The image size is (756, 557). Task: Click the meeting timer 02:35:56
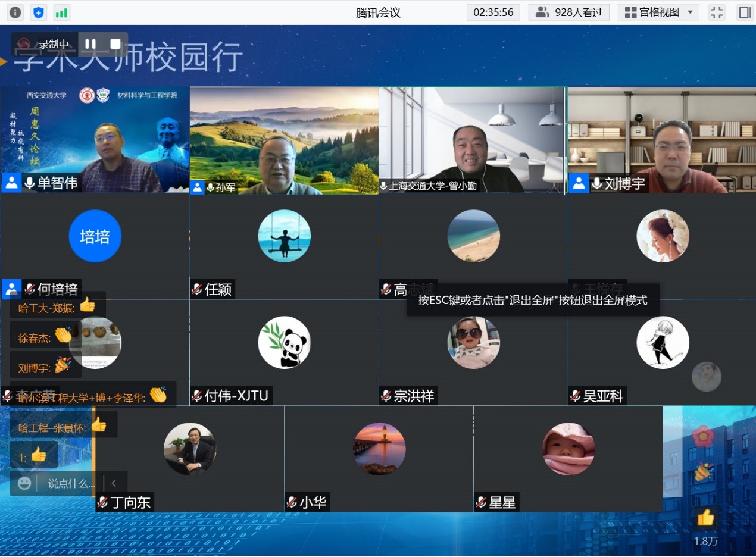click(493, 12)
